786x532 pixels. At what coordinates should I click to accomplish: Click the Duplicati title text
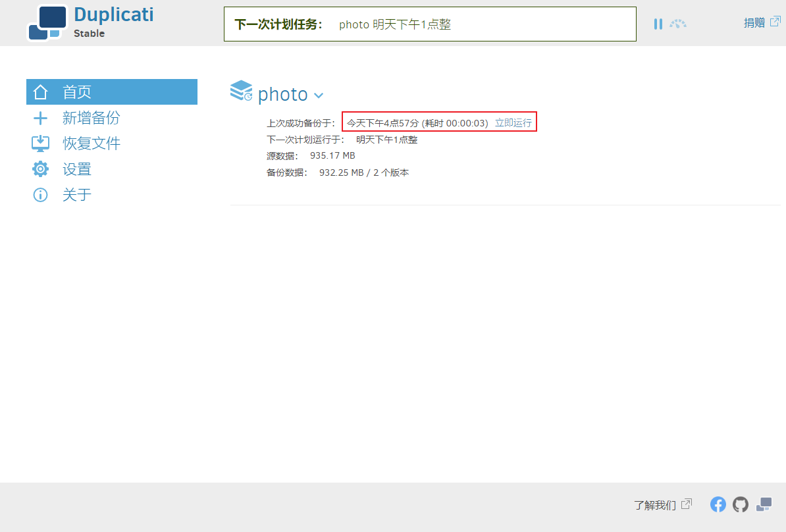point(114,14)
